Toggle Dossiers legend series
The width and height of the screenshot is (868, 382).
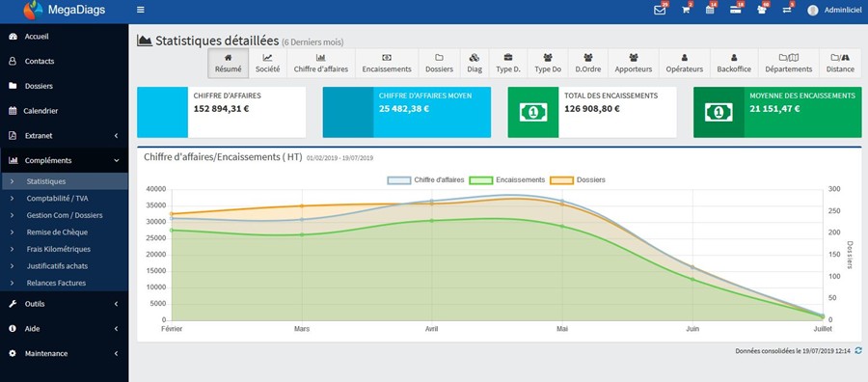(578, 180)
